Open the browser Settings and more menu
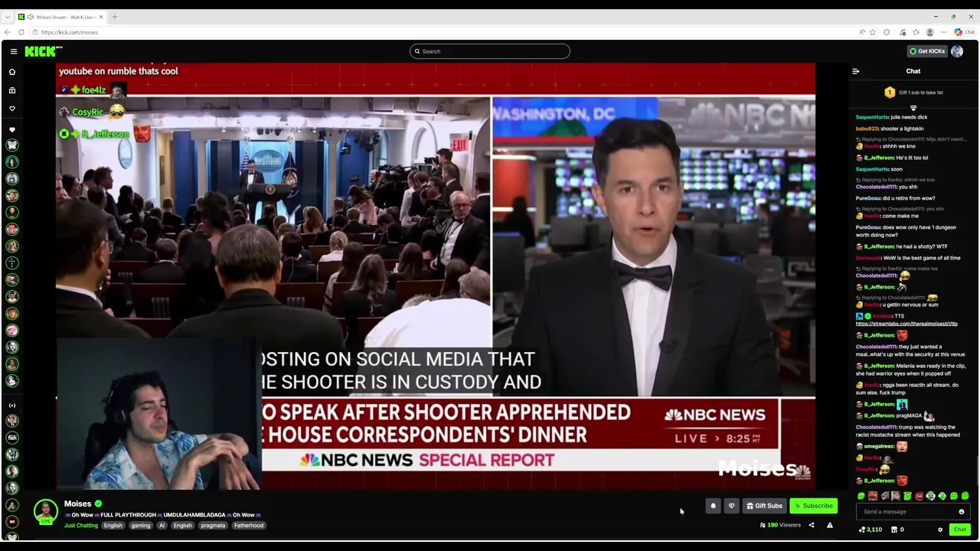Screen dimensions: 980x551 (x=943, y=32)
